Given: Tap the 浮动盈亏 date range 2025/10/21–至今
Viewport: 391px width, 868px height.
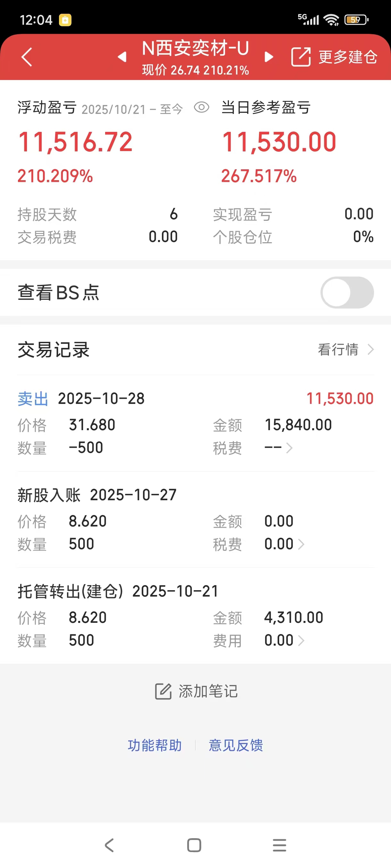Looking at the screenshot, I should (132, 109).
